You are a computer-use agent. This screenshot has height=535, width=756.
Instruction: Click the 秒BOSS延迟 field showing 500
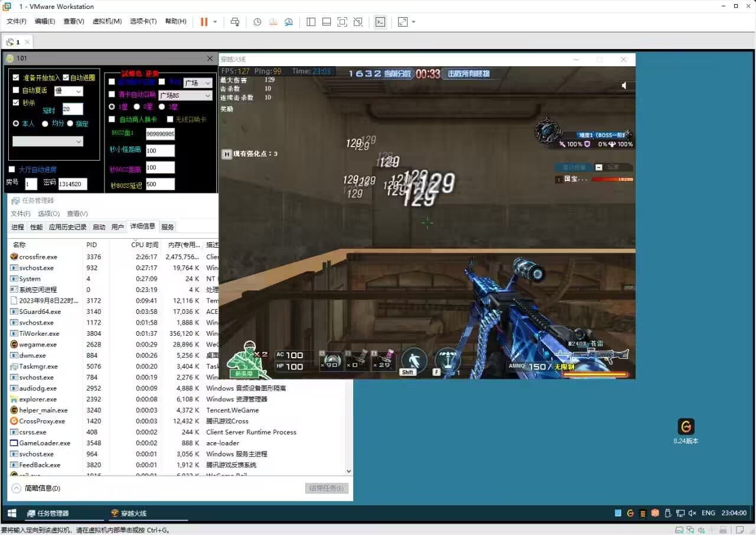pos(160,184)
